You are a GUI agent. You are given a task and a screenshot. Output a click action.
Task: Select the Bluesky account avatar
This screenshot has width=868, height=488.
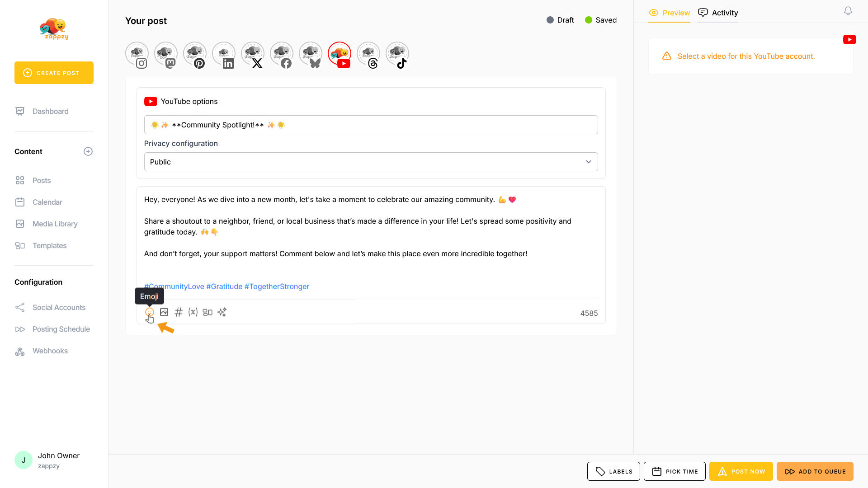coord(311,55)
